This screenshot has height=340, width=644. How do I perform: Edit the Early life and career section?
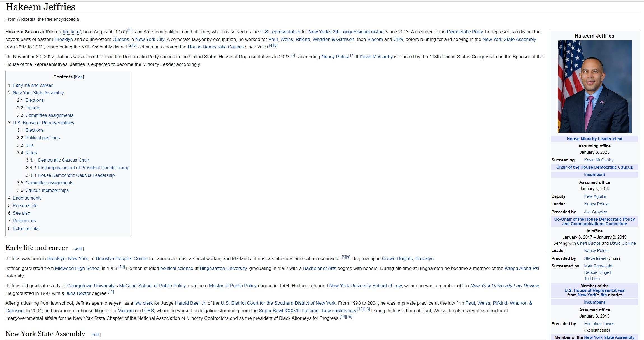click(x=78, y=248)
